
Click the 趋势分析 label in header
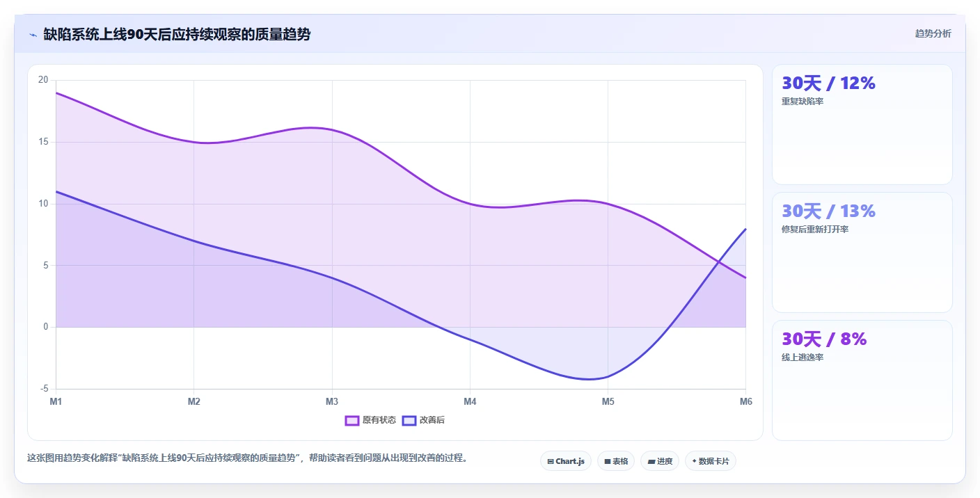click(933, 33)
